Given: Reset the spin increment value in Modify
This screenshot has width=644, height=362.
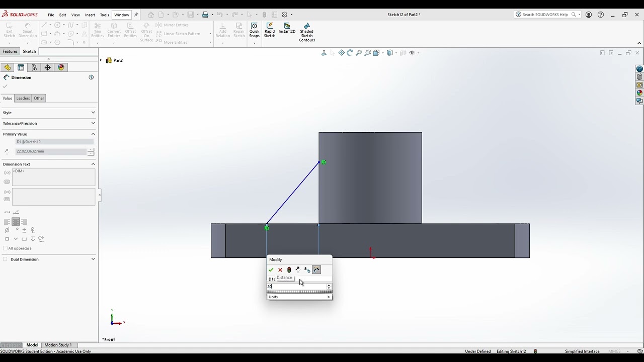Looking at the screenshot, I should click(307, 270).
